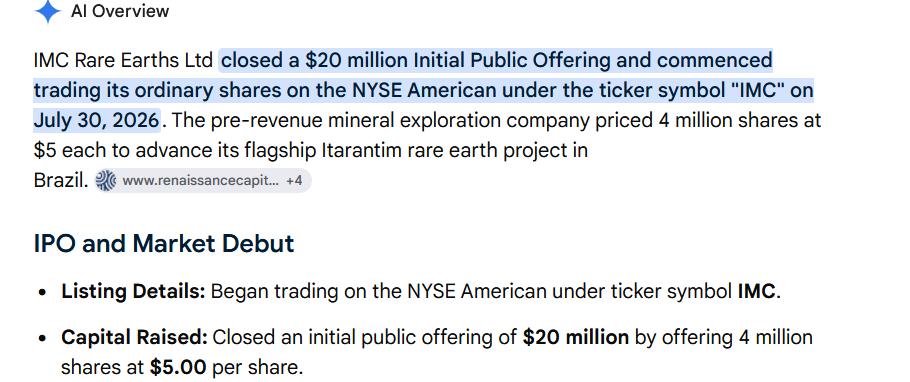Click the "AI Overview" label text
910x382 pixels.
(x=120, y=11)
